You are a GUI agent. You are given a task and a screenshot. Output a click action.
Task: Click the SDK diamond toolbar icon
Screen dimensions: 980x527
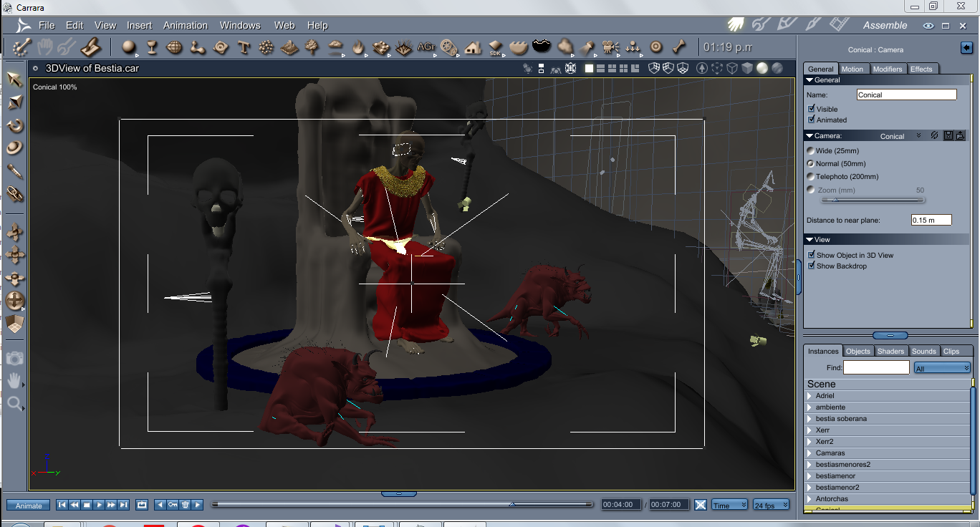495,47
